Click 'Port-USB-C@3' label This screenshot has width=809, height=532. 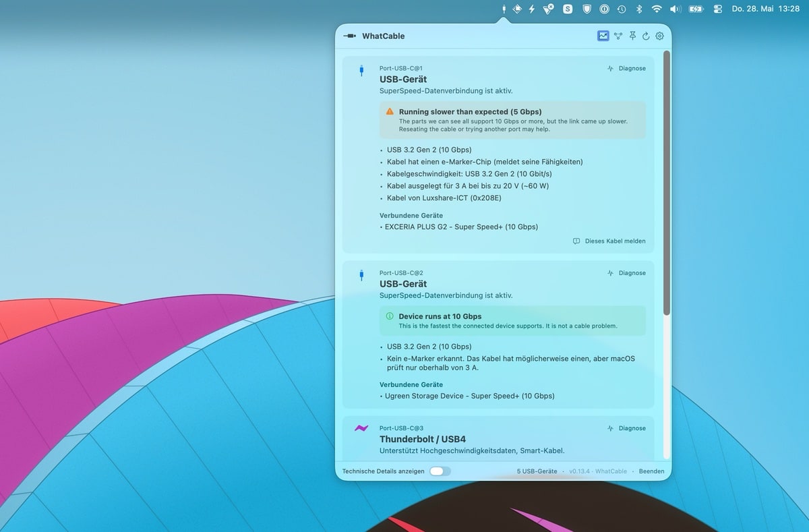(401, 428)
